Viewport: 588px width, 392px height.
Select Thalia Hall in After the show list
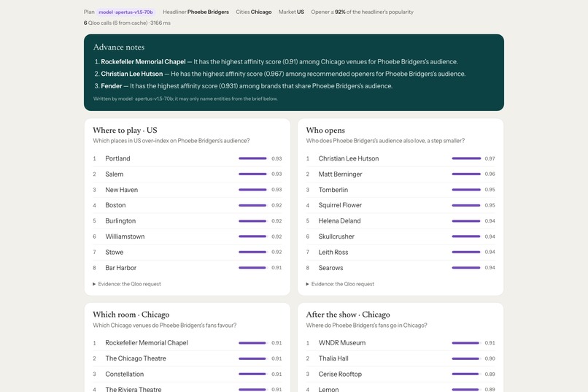point(401,358)
